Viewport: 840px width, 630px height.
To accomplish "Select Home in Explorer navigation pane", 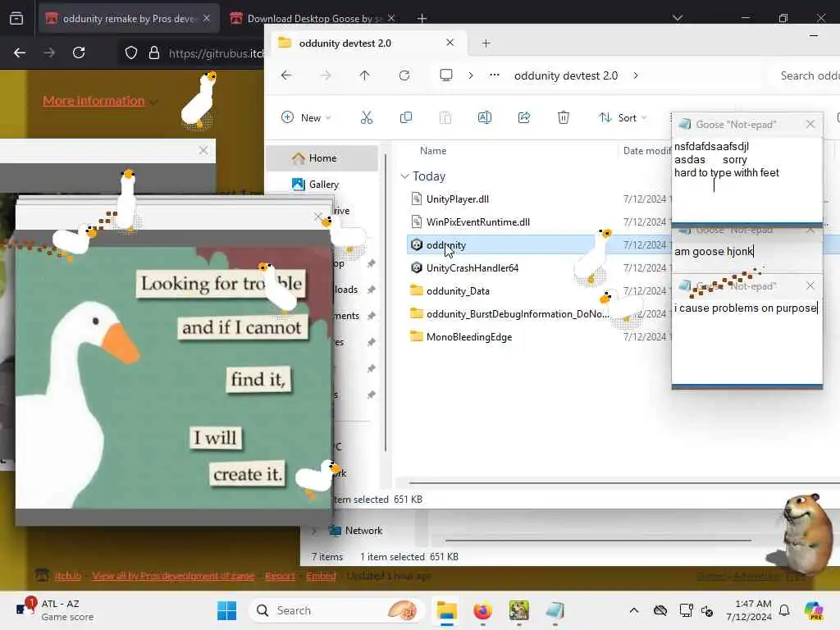I will (x=322, y=158).
